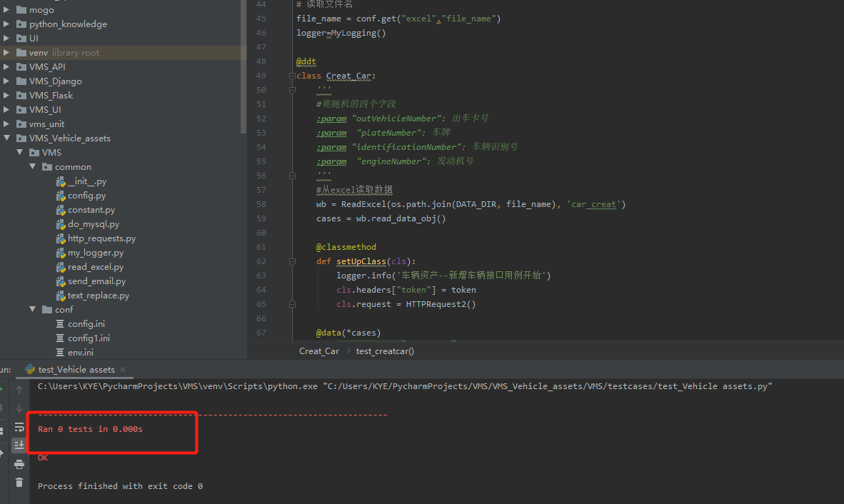Toggle Scroll to End in run console

(x=19, y=445)
